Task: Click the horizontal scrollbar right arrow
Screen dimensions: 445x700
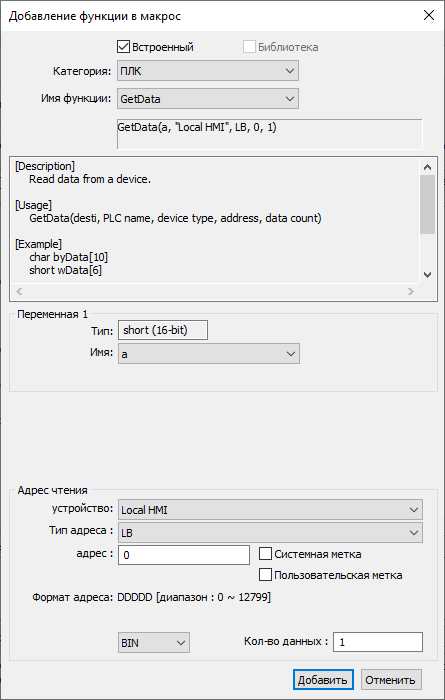Action: coord(410,292)
